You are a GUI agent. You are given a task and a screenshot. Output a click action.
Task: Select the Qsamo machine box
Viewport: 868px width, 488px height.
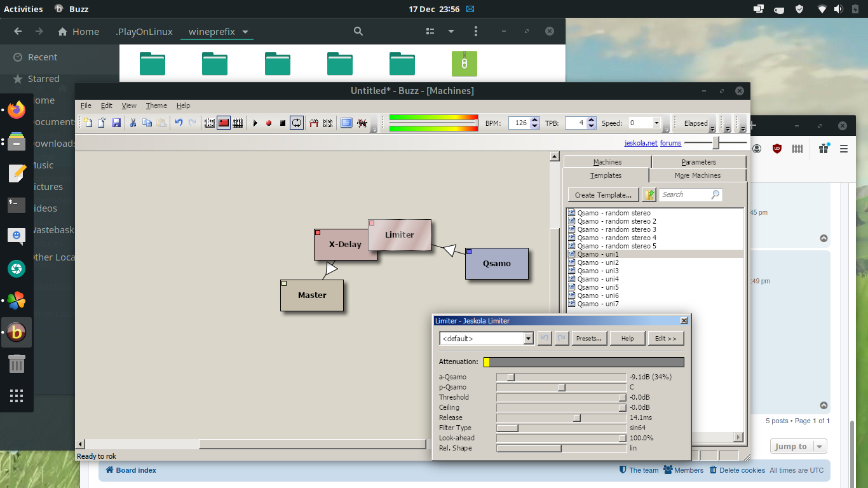tap(497, 264)
